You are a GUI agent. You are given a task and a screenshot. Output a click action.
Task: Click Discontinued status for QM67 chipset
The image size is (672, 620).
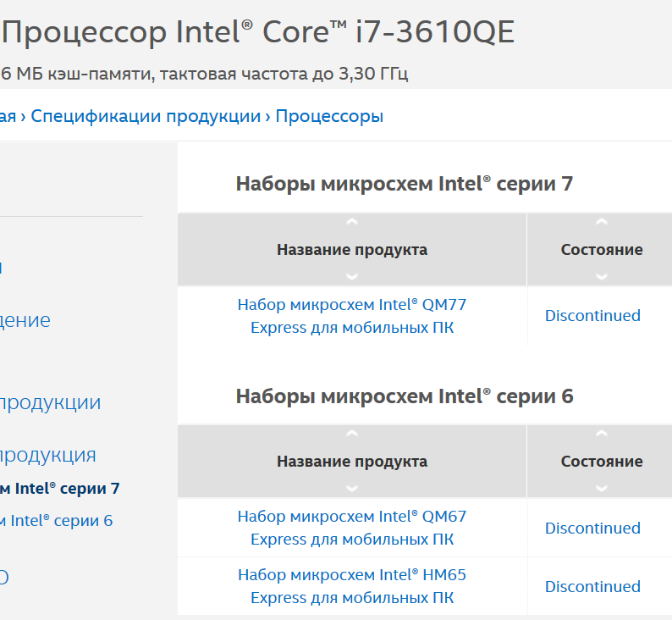coord(592,528)
